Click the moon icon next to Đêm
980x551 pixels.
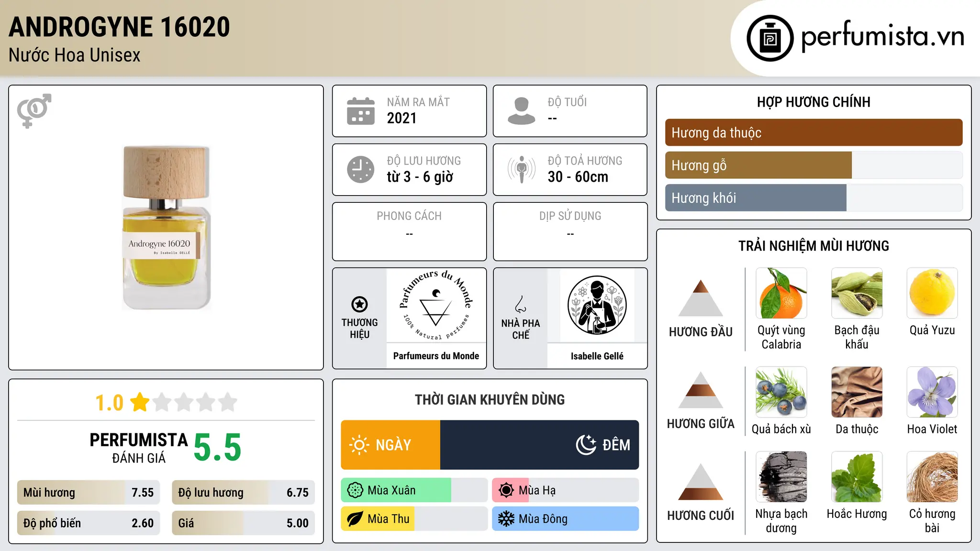[586, 445]
